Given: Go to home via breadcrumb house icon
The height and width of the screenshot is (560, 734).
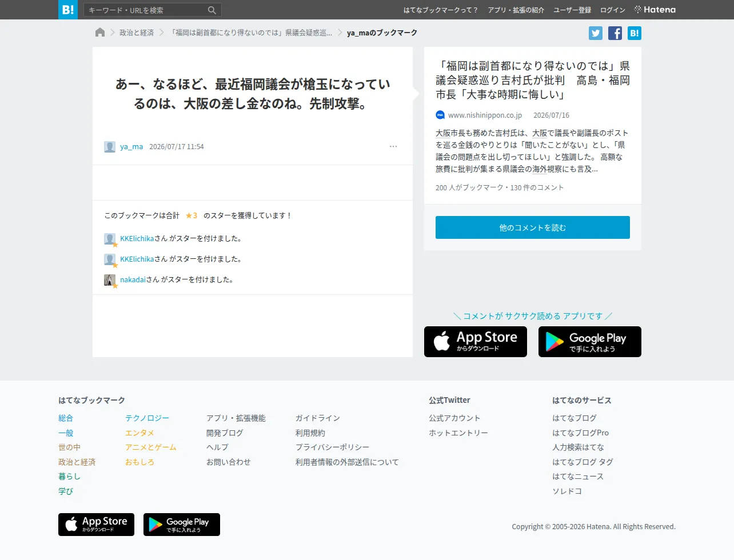Looking at the screenshot, I should 100,33.
